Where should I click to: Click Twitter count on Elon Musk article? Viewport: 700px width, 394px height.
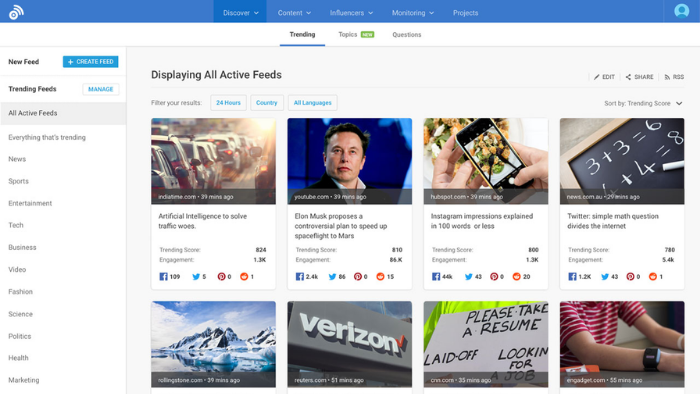coord(337,277)
